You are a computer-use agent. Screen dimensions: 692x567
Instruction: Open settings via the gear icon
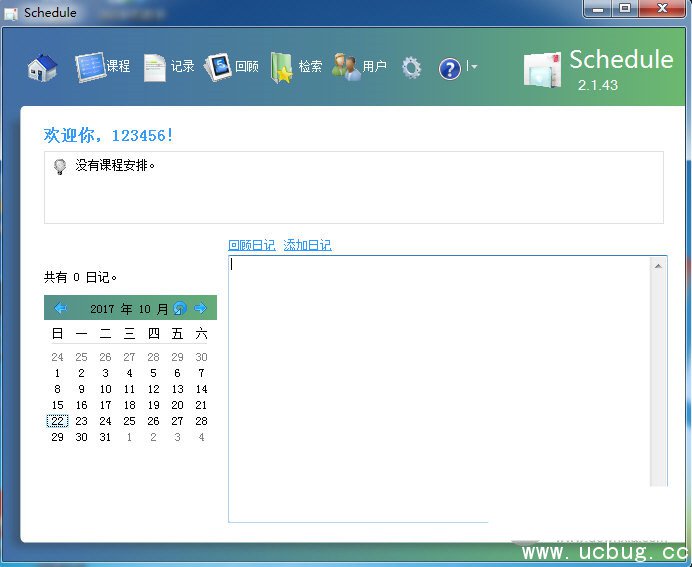[411, 68]
